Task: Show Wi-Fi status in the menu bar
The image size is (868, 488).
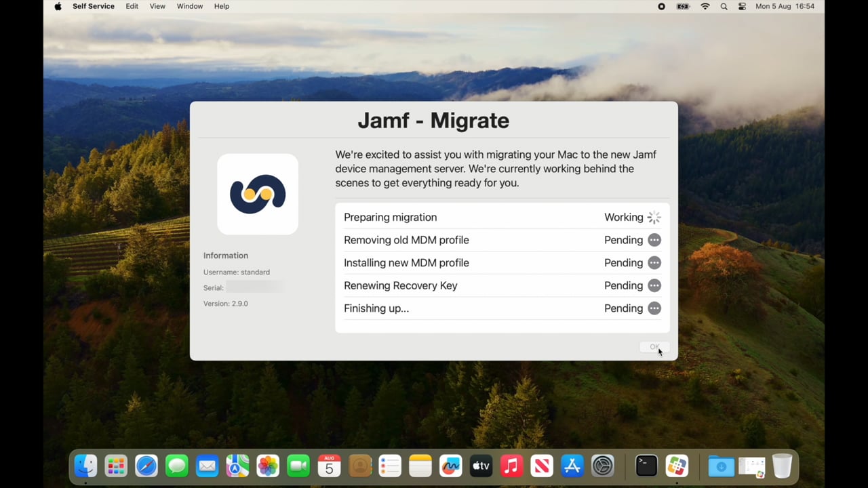Action: pos(705,6)
